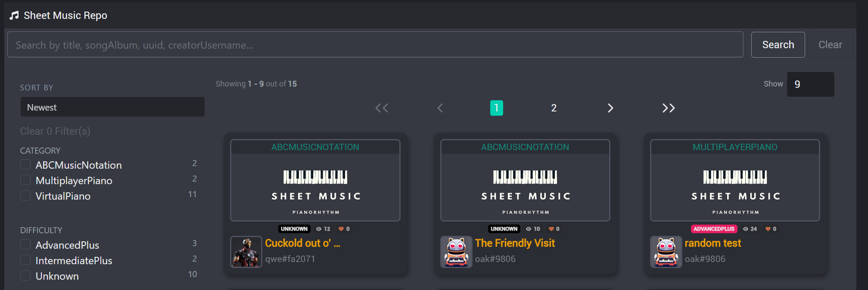Screen dimensions: 868x290
Task: Select page 2 in pagination
Action: click(554, 108)
